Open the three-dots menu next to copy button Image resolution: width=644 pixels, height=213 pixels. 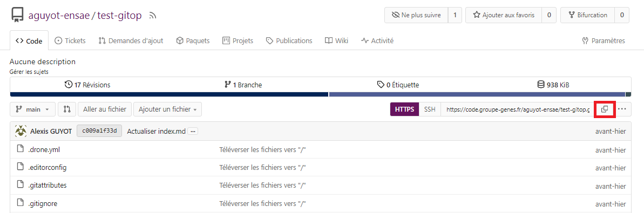(622, 109)
